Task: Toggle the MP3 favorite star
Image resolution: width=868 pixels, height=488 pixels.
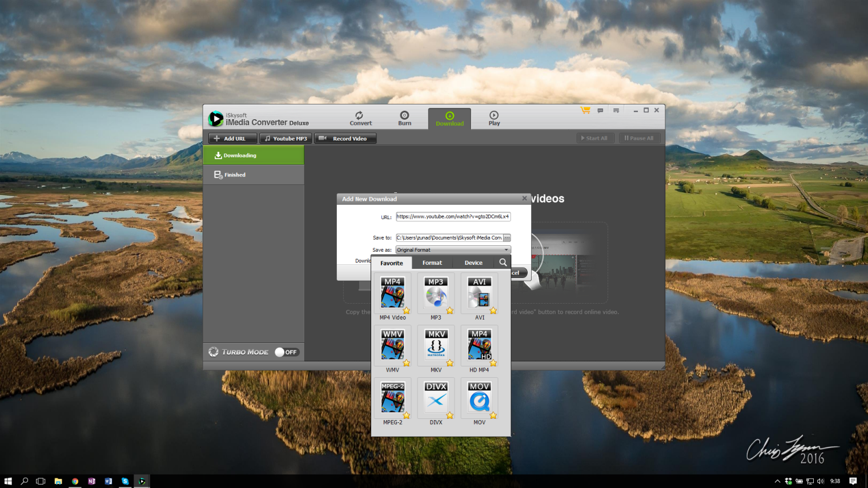Action: [x=450, y=310]
